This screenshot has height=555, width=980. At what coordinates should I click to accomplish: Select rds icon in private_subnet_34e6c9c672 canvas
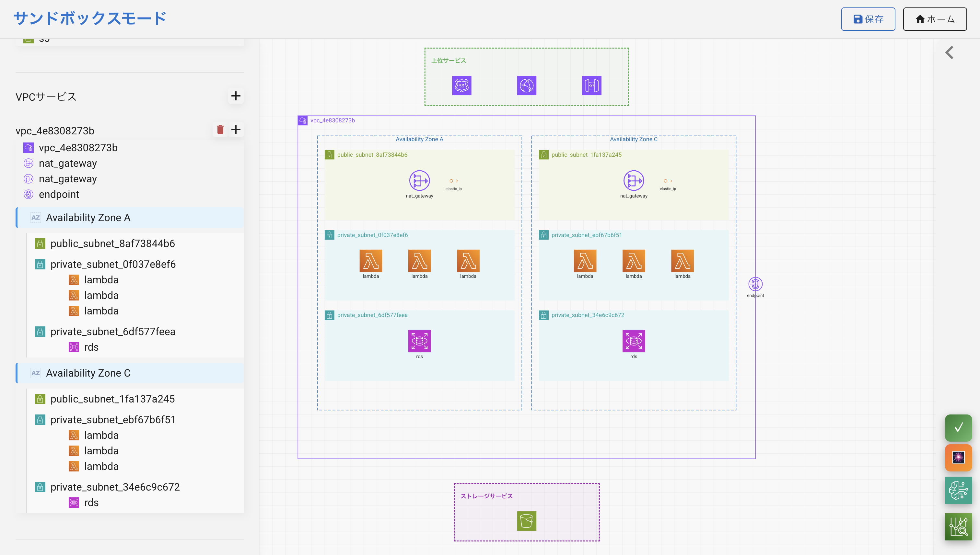[x=634, y=341]
